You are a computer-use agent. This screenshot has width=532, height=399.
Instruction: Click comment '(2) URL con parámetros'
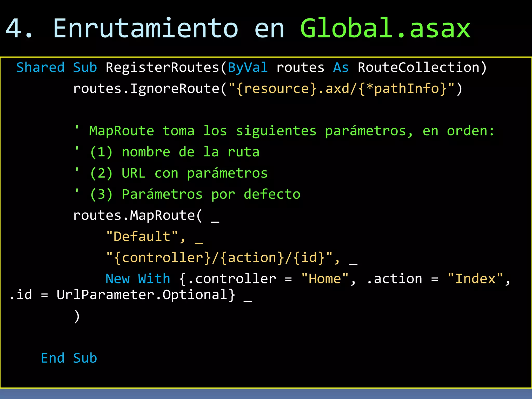tap(179, 173)
